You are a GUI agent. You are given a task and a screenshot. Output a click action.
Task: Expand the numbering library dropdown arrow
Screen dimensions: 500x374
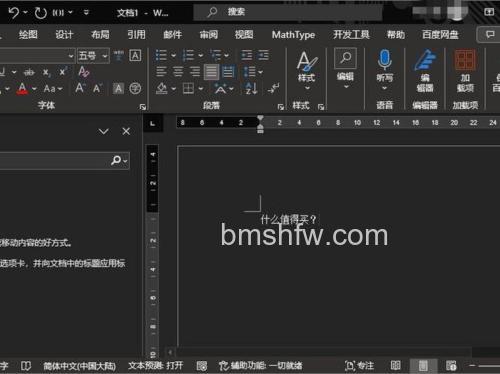201,55
